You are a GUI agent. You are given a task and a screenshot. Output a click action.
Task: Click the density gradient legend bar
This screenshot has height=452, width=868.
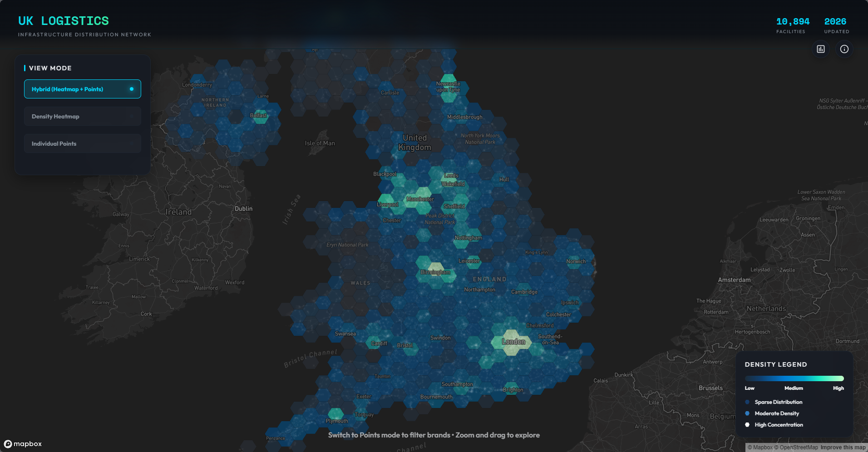tap(794, 378)
